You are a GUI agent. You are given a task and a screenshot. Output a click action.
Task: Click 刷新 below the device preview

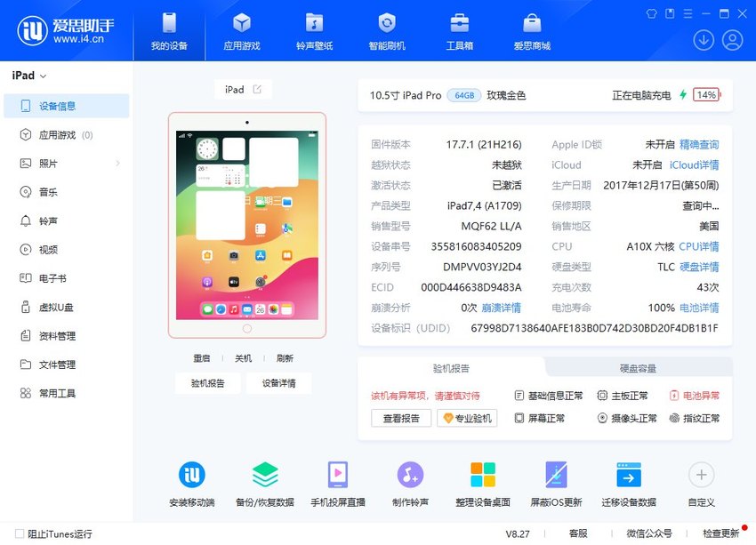point(285,358)
